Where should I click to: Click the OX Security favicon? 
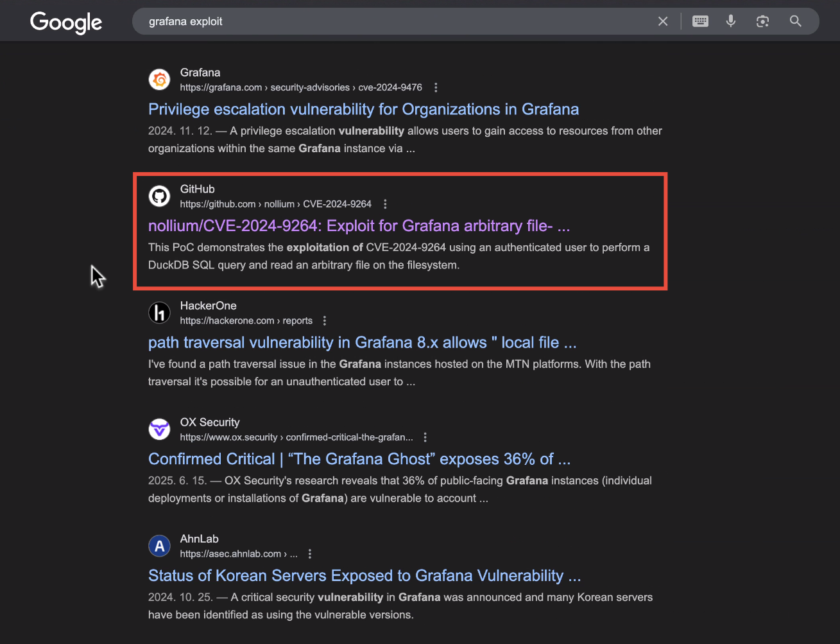point(160,429)
